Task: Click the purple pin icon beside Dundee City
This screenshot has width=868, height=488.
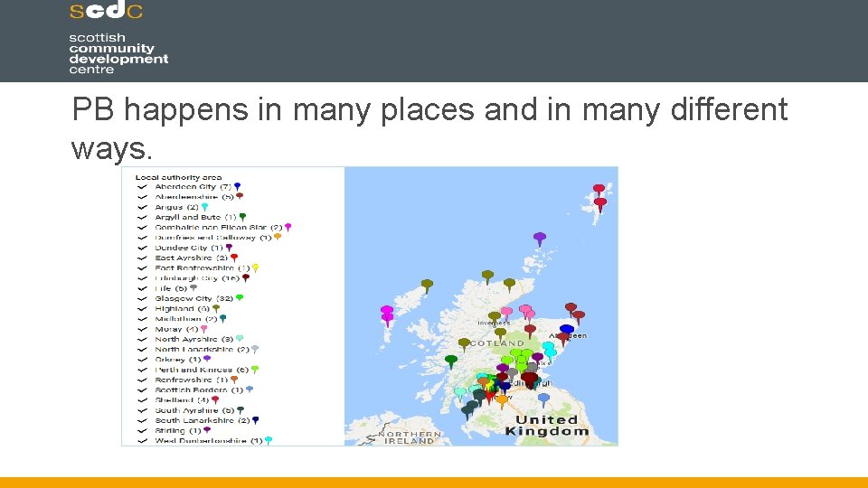Action: pyautogui.click(x=229, y=248)
